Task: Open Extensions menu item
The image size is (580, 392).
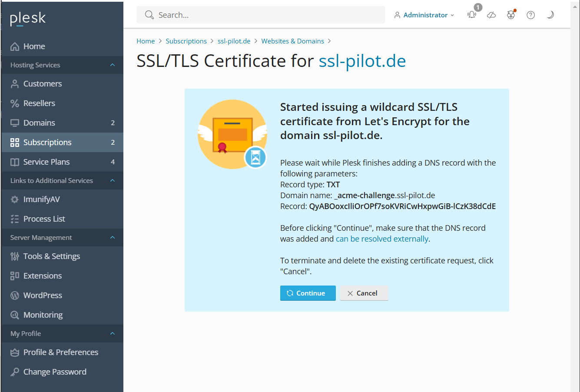Action: point(62,276)
